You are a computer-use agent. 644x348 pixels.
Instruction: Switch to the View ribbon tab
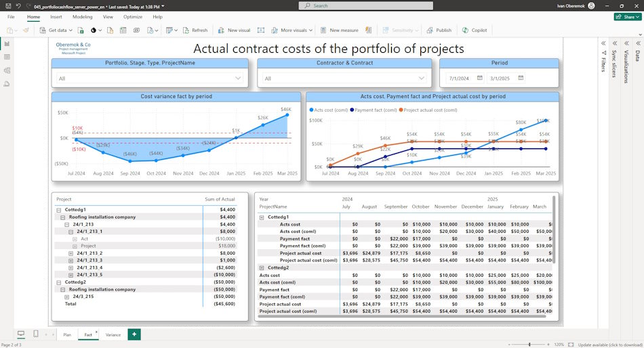108,17
